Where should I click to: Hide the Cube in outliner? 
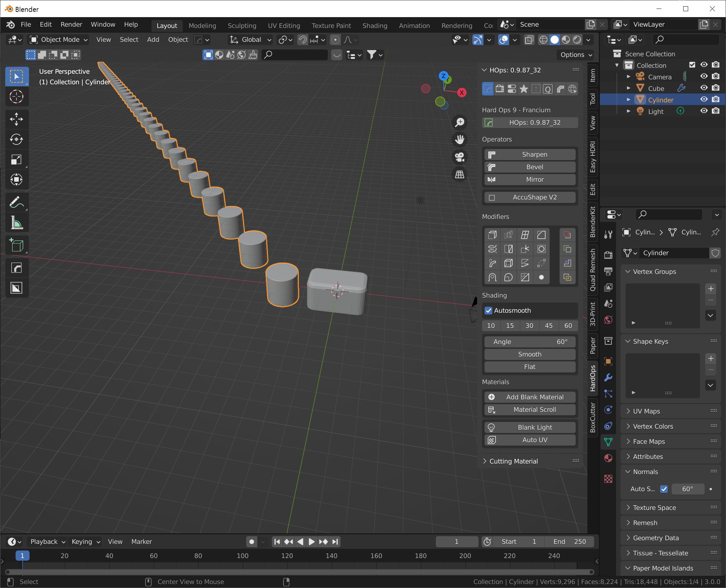(x=704, y=88)
